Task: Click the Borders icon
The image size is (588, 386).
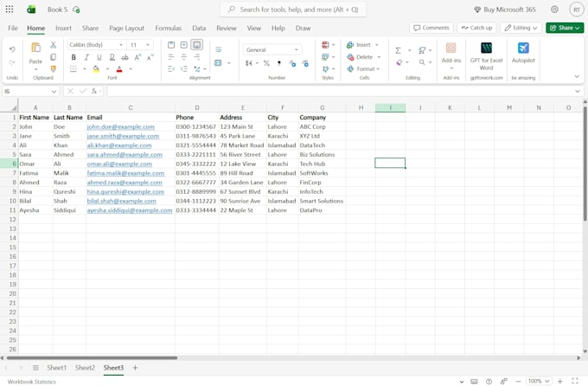Action: (73, 68)
